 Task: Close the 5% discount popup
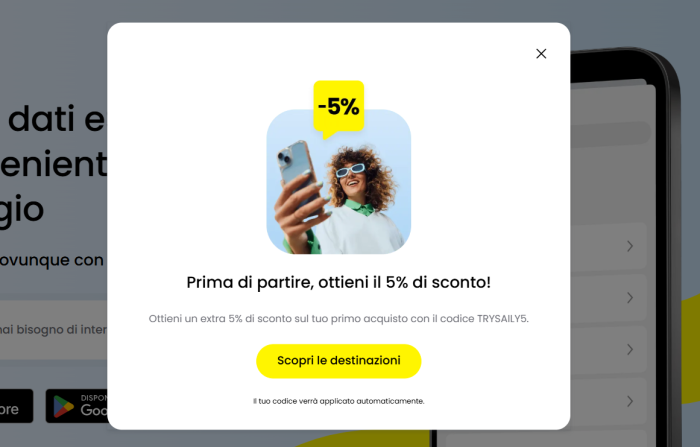(541, 54)
